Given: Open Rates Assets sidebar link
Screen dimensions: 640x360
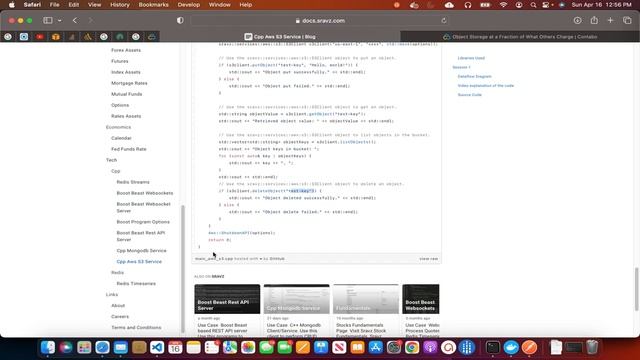Looking at the screenshot, I should pos(126,116).
